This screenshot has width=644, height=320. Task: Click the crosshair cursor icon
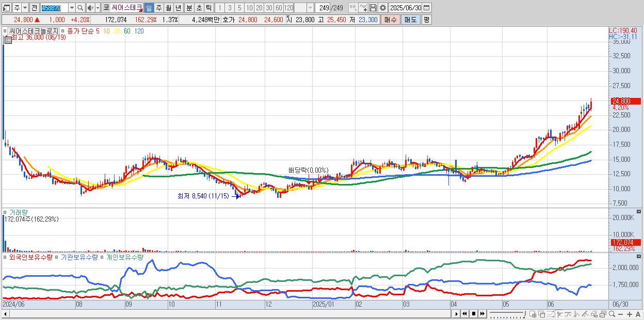(x=560, y=314)
